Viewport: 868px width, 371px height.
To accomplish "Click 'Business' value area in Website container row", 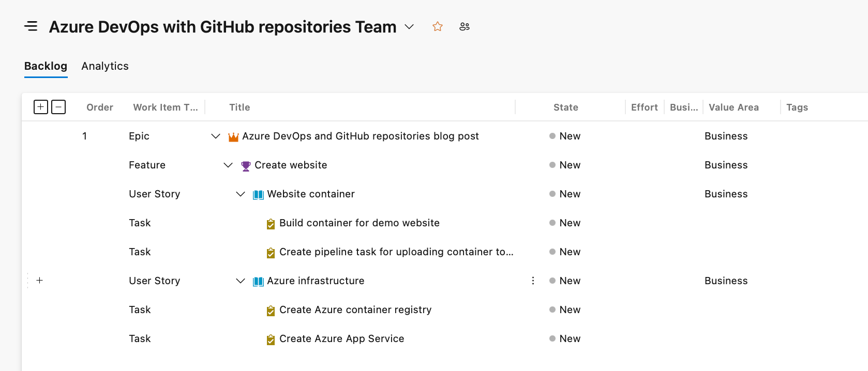I will coord(726,194).
